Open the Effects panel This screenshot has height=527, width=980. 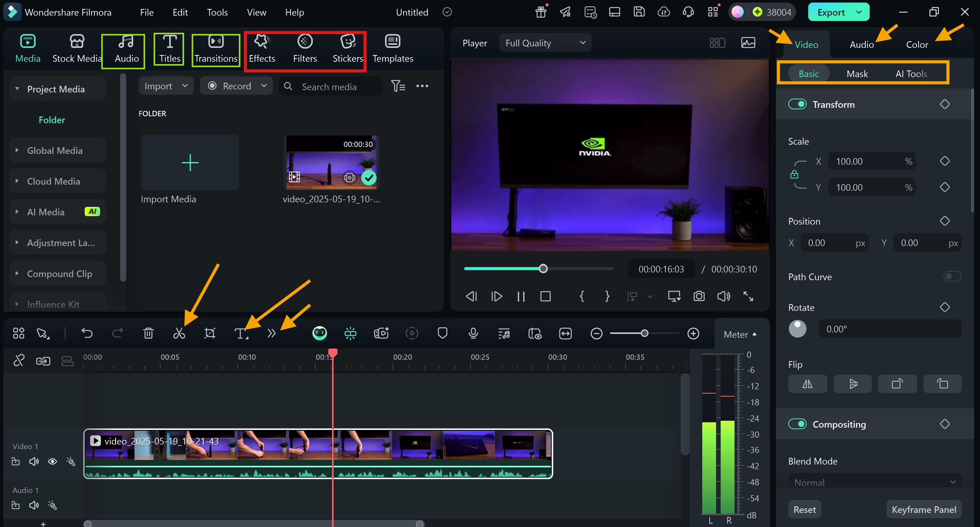coord(262,49)
